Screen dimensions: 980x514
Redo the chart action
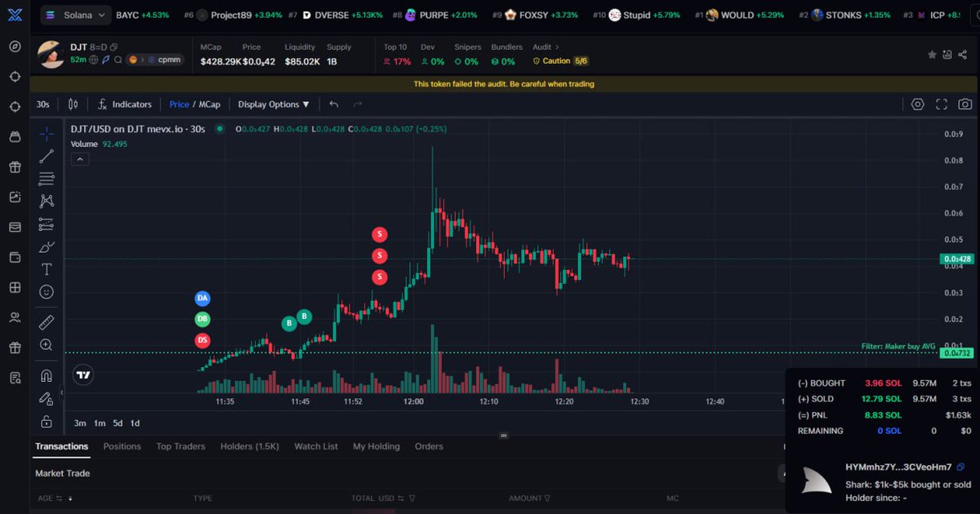pos(358,104)
